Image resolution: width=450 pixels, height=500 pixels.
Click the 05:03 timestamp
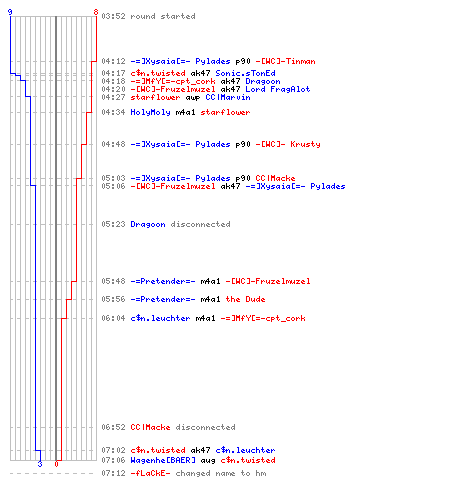[x=113, y=178]
